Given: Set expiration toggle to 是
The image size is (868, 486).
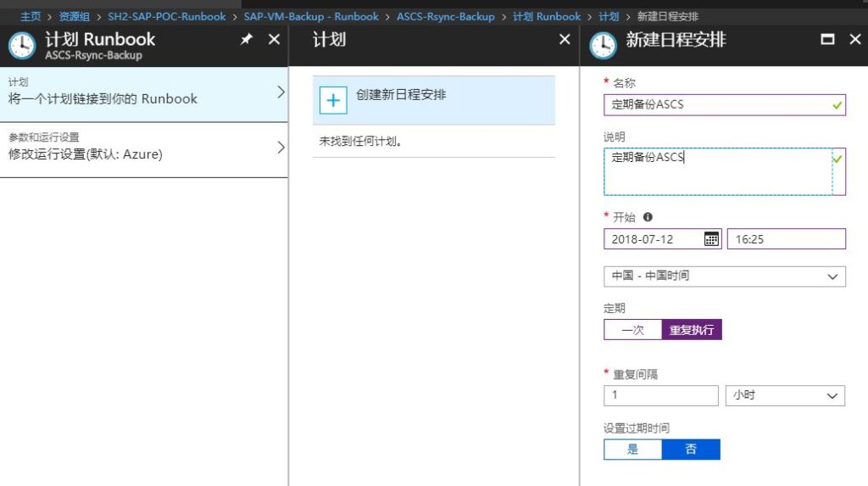Looking at the screenshot, I should tap(632, 450).
